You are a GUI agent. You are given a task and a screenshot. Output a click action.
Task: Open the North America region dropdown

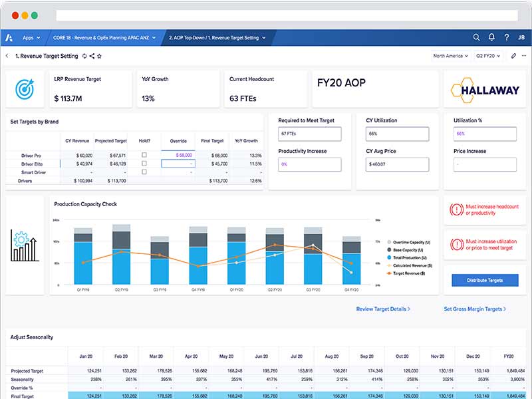451,56
